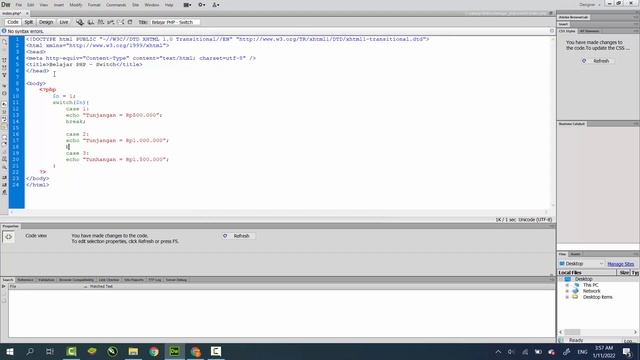Click the Indent Code coding toolbar icon
The image size is (640, 360).
pos(4,178)
